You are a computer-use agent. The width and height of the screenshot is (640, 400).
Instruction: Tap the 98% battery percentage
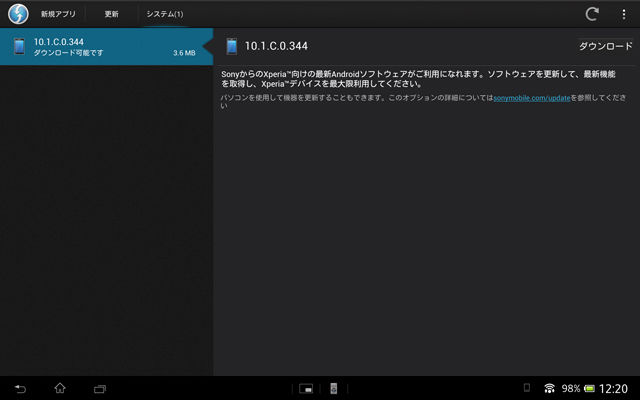571,388
